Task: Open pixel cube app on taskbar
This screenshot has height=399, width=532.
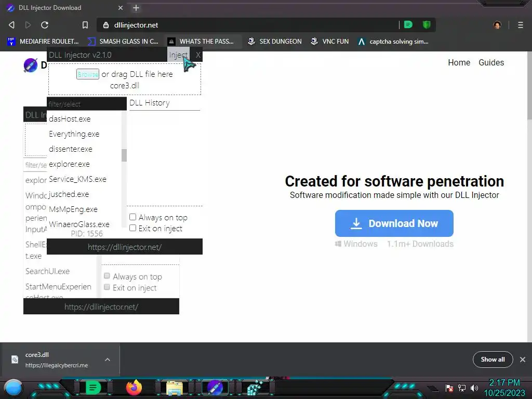Action: [255, 388]
